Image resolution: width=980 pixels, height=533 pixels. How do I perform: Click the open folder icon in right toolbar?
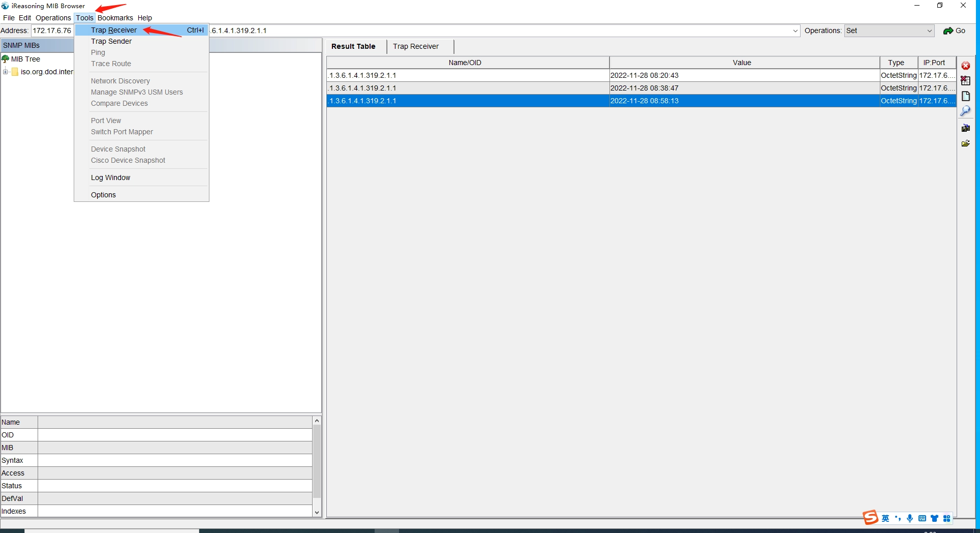[x=965, y=143]
